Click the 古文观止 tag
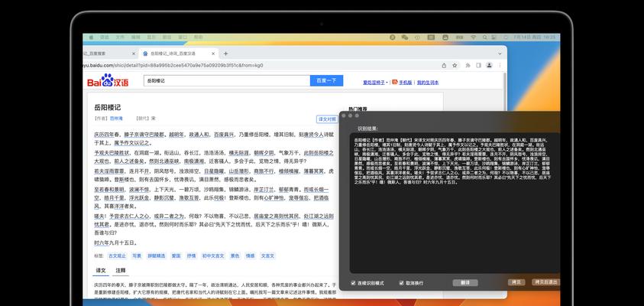This screenshot has height=306, width=644. [x=117, y=256]
